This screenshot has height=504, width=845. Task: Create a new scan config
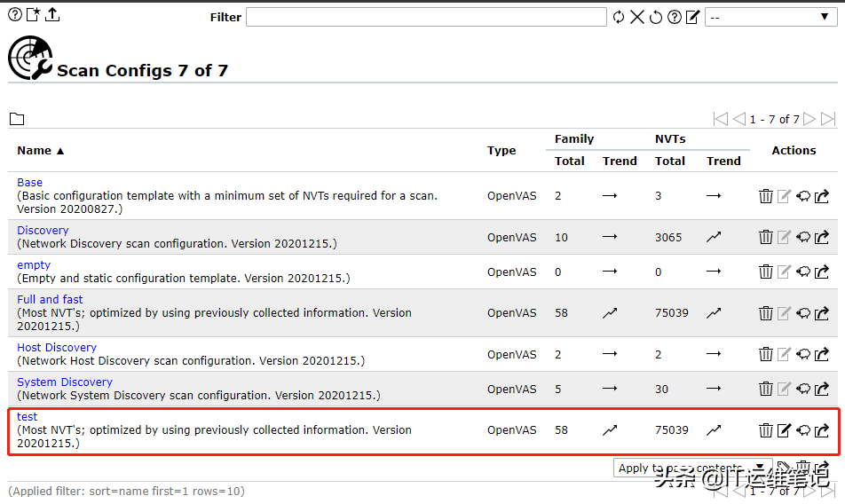pyautogui.click(x=34, y=15)
